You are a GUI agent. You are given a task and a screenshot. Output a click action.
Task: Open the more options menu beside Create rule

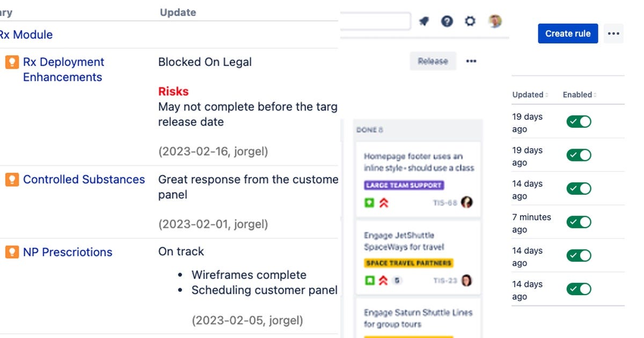pyautogui.click(x=613, y=33)
